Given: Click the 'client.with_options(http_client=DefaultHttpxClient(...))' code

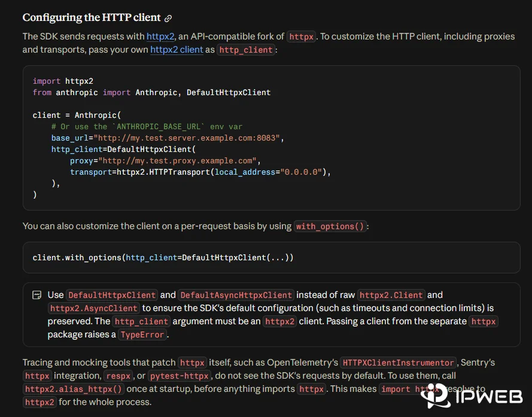Looking at the screenshot, I should coord(163,257).
